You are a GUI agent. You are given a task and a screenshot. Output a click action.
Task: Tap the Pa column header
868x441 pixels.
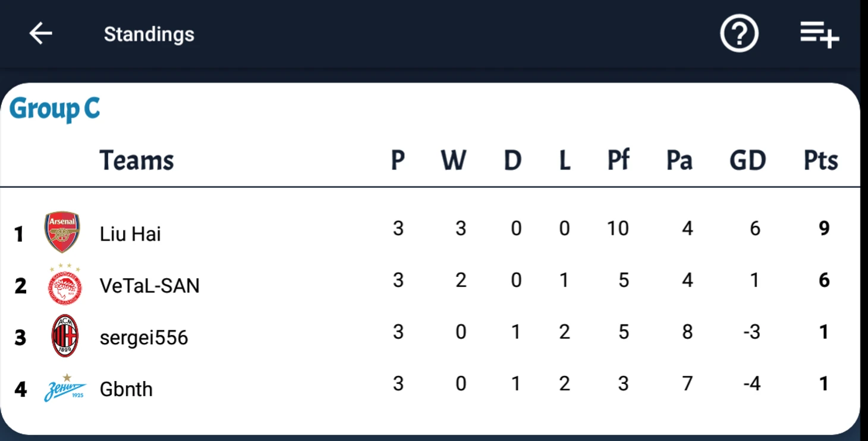[680, 160]
